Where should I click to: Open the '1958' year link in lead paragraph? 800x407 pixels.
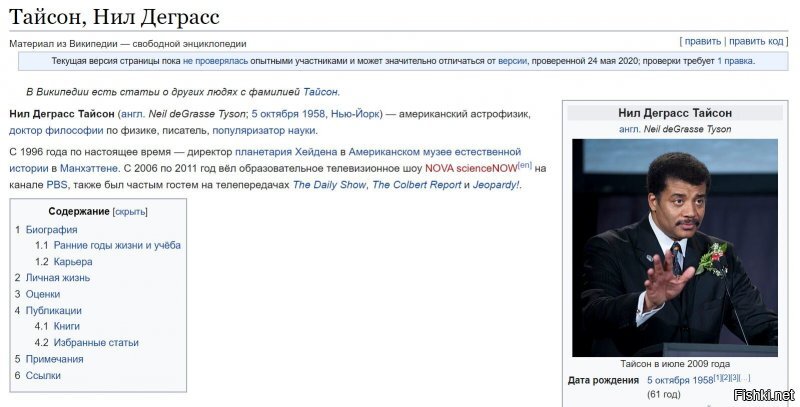click(313, 114)
